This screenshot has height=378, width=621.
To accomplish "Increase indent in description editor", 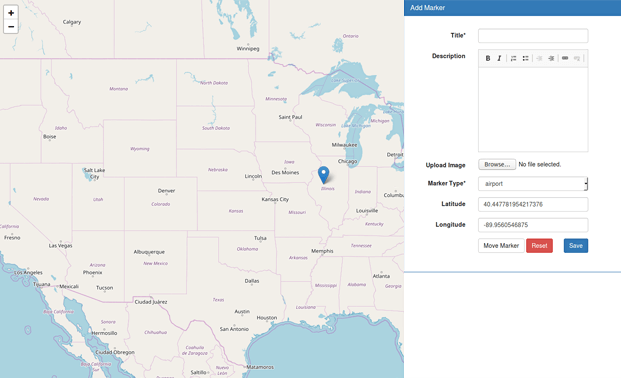I will (551, 58).
